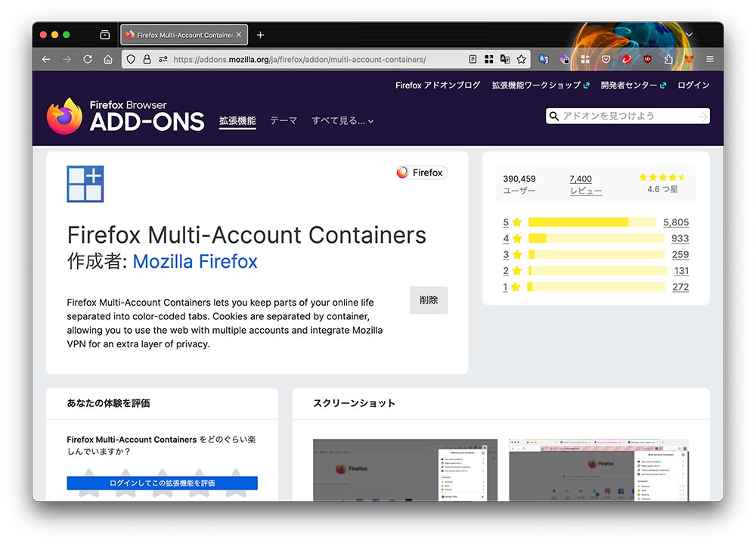Click the 削除 button to remove add-on
This screenshot has height=544, width=756.
pos(429,300)
